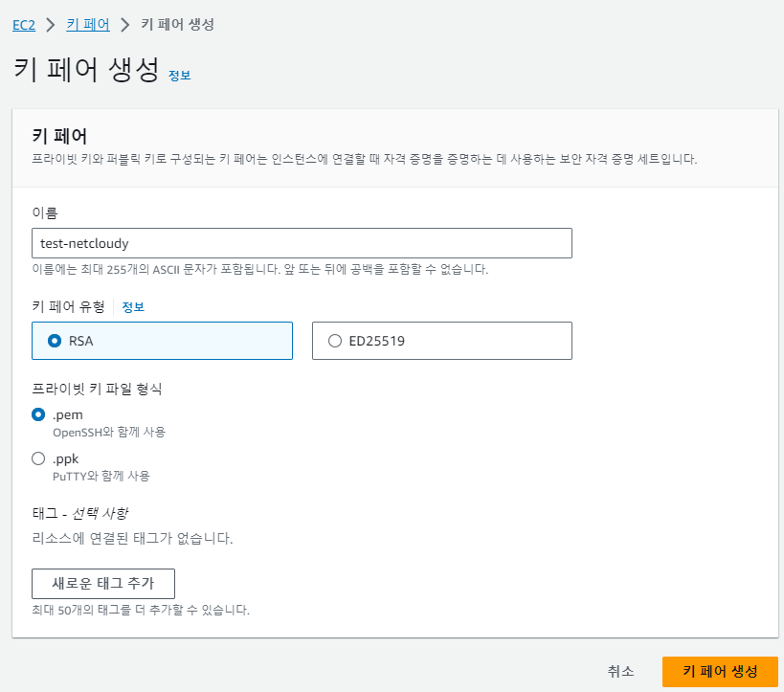Click the 최대 50개의 태그 hint text
The width and height of the screenshot is (784, 692).
pyautogui.click(x=141, y=610)
